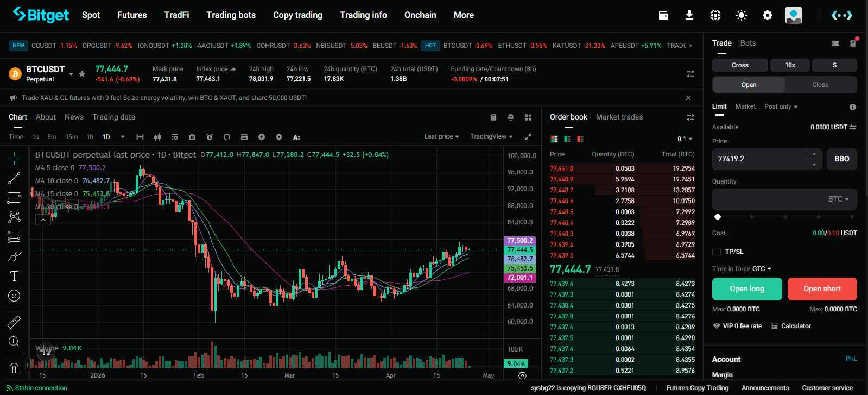Open the TradingView chart source dropdown
The image size is (868, 395).
click(491, 136)
